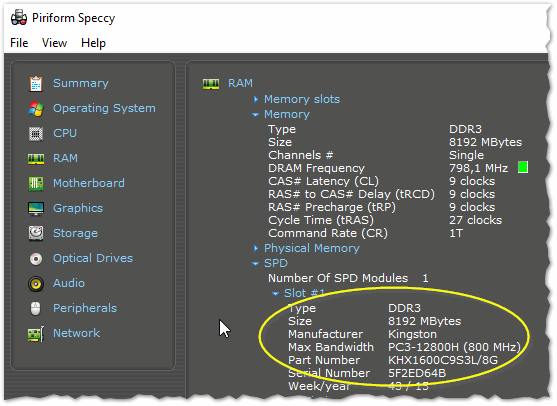Image resolution: width=557 pixels, height=406 pixels.
Task: Open the Operating System section
Action: click(x=104, y=108)
